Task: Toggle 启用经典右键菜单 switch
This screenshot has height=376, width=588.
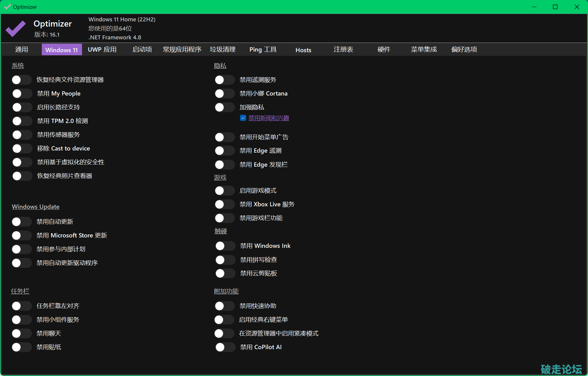Action: (224, 320)
